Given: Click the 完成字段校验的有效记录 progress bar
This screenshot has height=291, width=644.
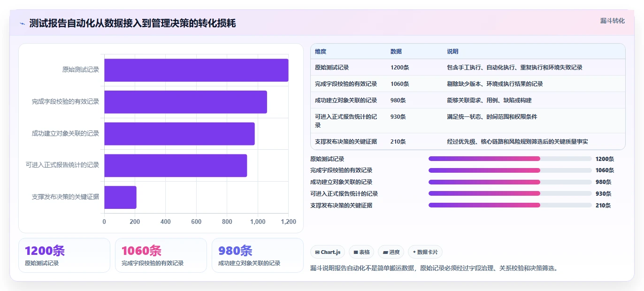Looking at the screenshot, I should click(x=510, y=170).
